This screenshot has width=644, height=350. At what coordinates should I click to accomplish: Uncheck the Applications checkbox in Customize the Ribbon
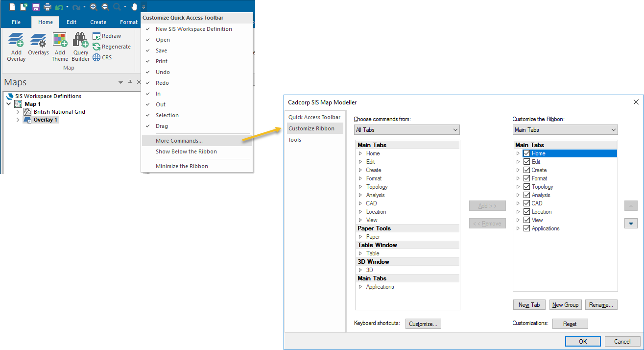[x=526, y=228]
